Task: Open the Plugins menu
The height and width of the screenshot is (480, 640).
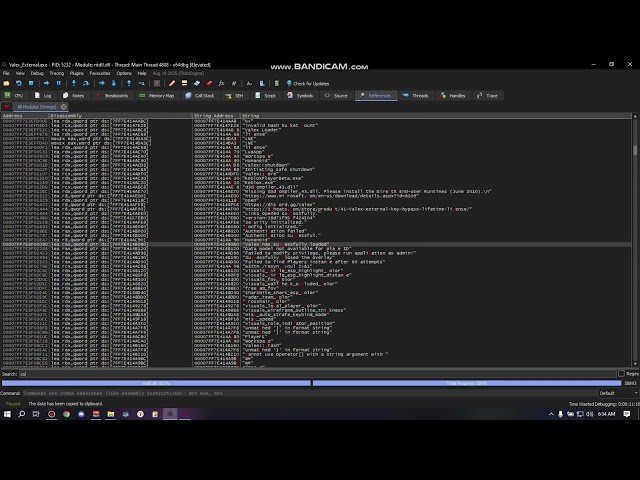Action: (77, 73)
